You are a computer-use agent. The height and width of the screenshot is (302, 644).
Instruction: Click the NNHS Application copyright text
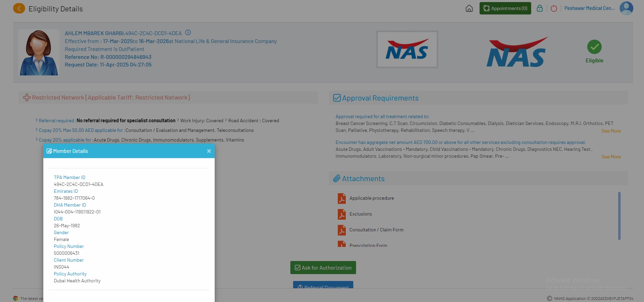[x=593, y=299]
